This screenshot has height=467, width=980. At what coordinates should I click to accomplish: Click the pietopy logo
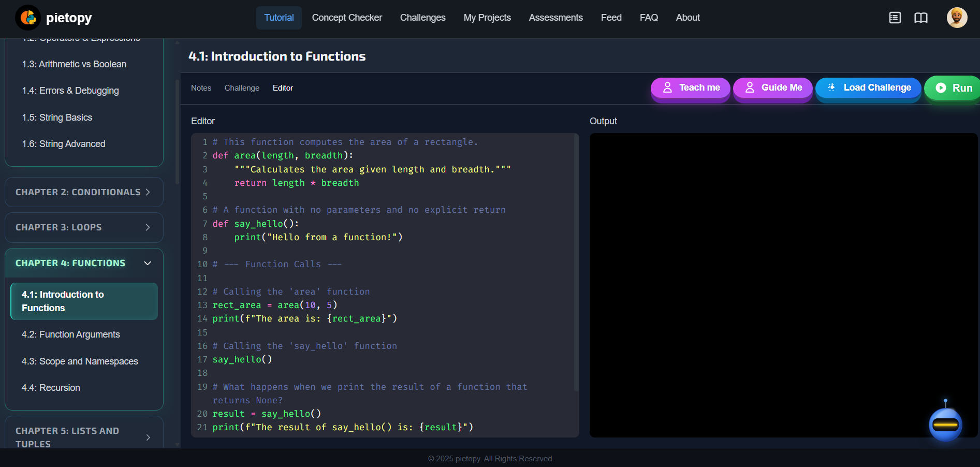click(x=53, y=17)
